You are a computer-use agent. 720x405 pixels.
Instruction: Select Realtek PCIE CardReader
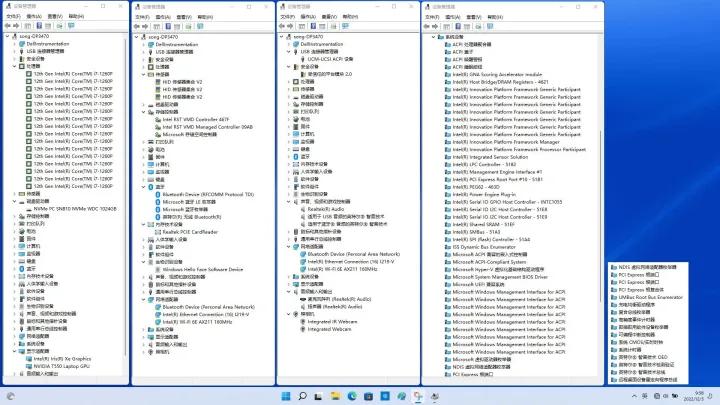pos(190,232)
